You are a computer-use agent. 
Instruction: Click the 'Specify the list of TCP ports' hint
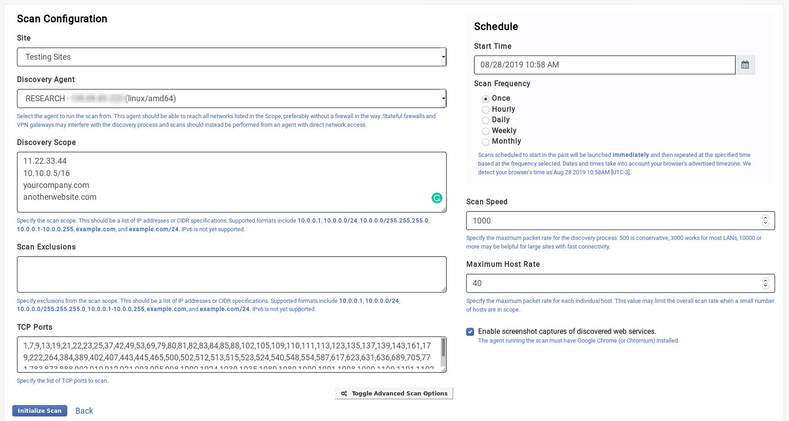click(x=62, y=381)
